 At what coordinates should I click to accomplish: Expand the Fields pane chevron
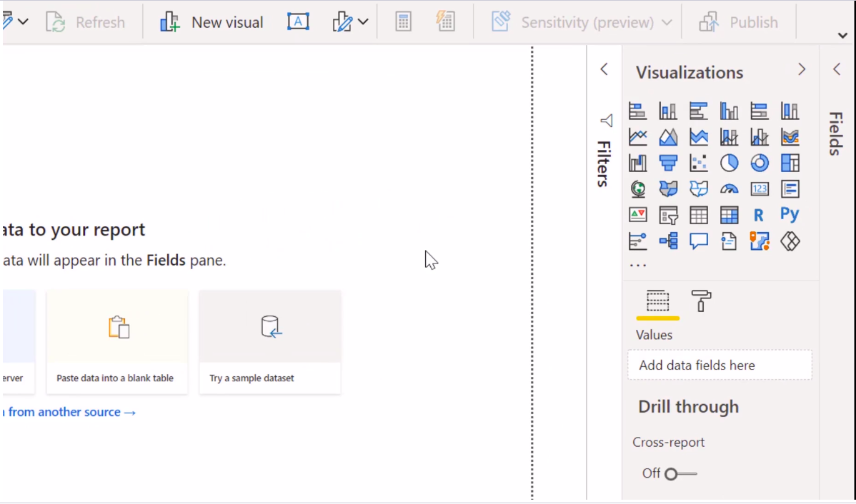click(837, 69)
